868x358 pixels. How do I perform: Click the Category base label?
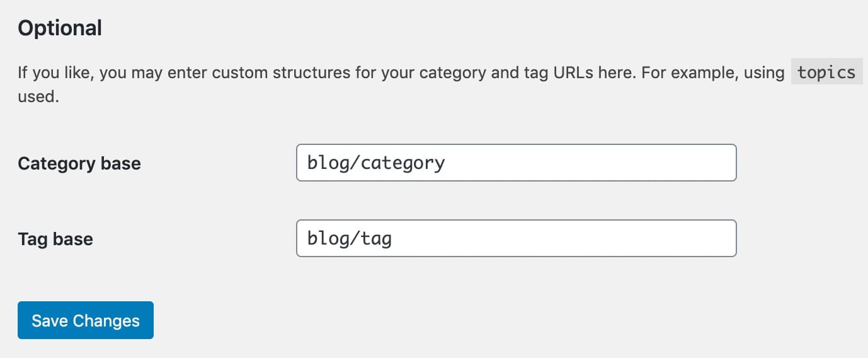[79, 164]
